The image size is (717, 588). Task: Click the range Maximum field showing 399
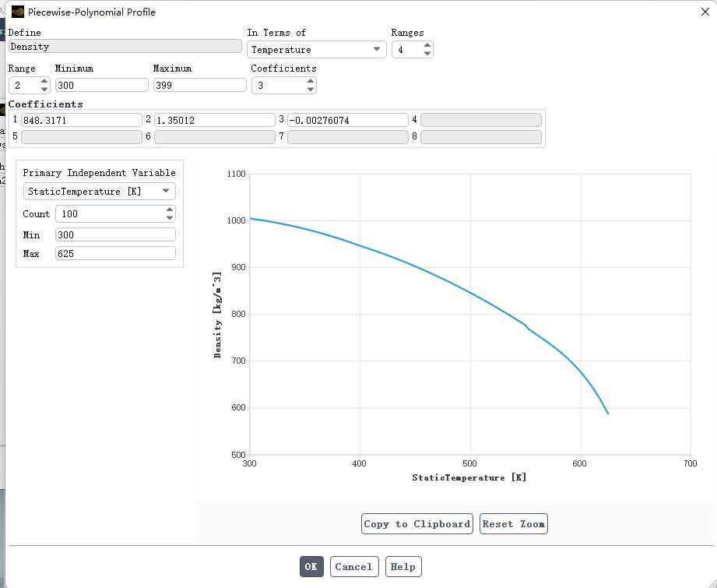199,85
